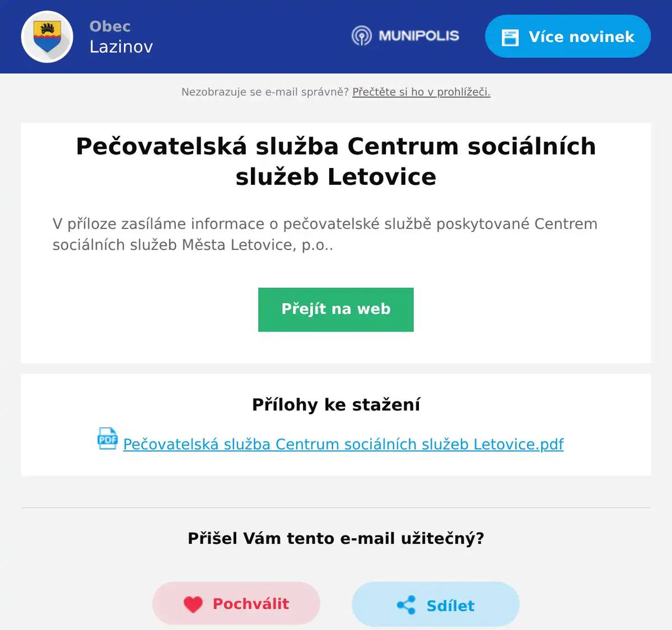Click the Pečovatelská služba article headline

point(335,161)
